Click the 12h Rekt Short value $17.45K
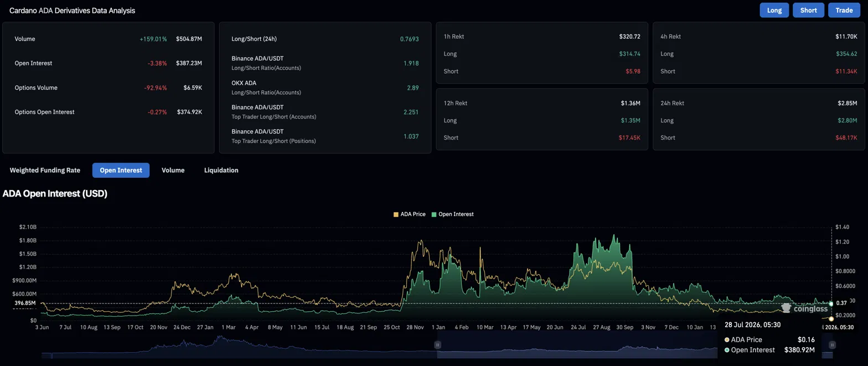This screenshot has height=366, width=868. (x=629, y=137)
